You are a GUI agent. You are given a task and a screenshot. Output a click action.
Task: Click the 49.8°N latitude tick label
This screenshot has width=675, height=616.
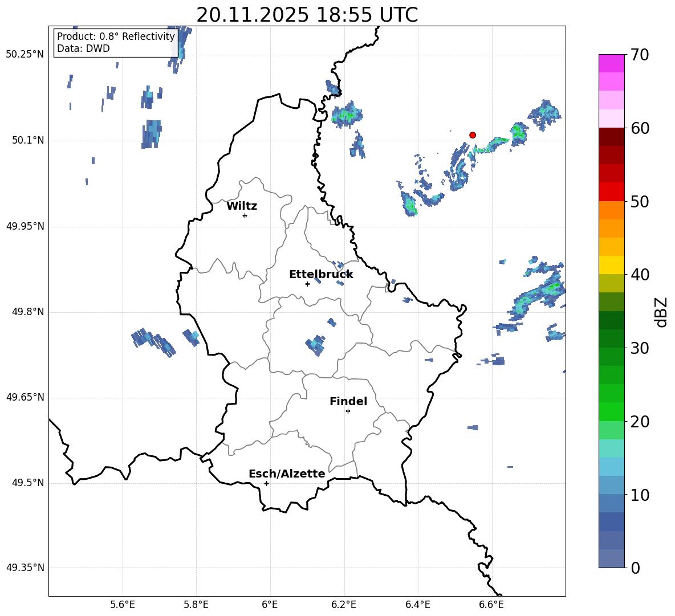(25, 312)
